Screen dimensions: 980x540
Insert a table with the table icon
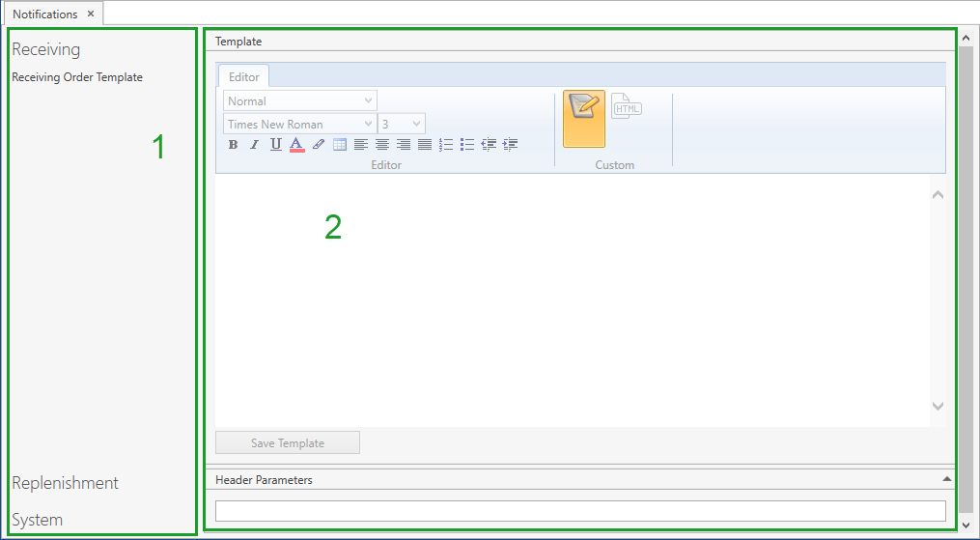pos(340,145)
